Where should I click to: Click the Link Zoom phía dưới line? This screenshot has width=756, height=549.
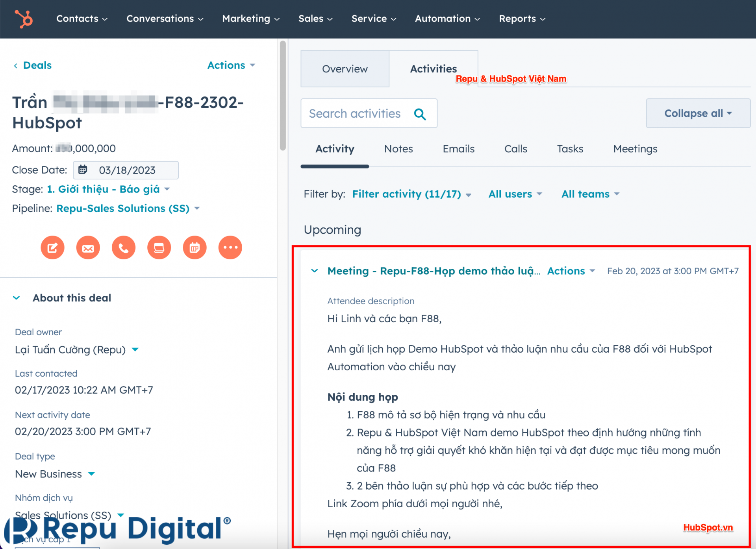(415, 504)
